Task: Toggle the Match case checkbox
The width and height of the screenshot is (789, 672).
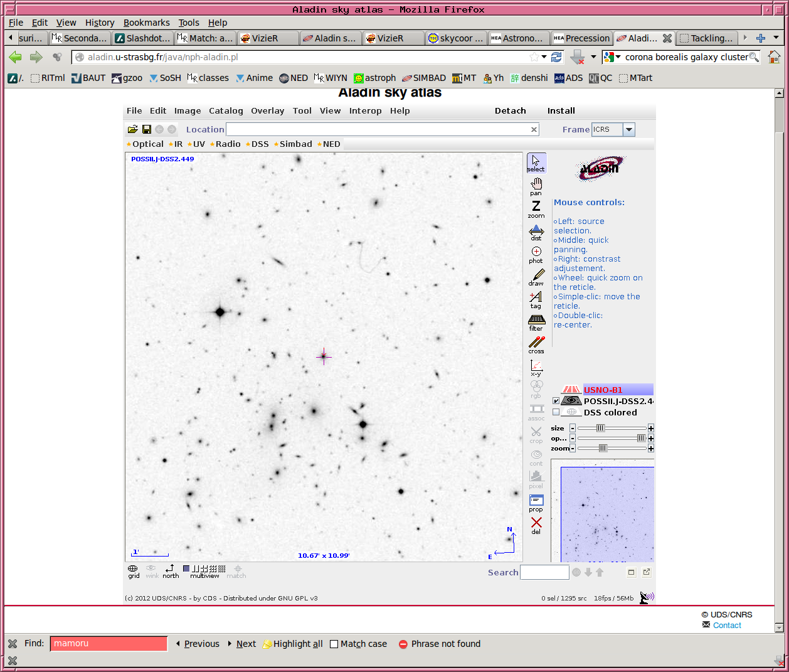Action: tap(334, 644)
